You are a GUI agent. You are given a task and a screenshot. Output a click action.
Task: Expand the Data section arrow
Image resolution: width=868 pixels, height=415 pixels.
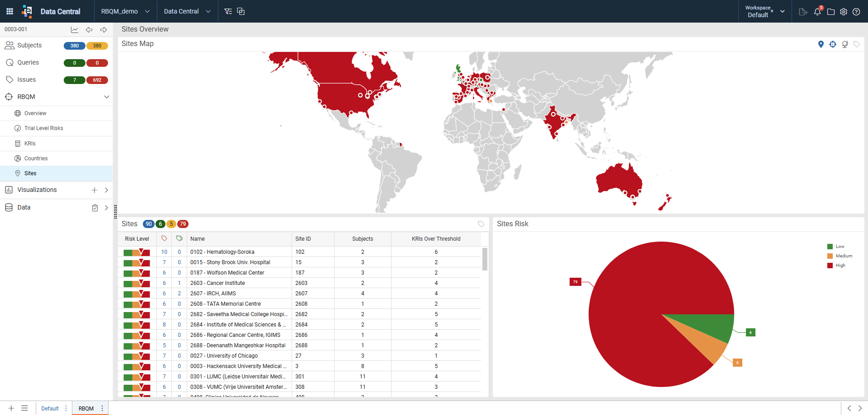(106, 208)
